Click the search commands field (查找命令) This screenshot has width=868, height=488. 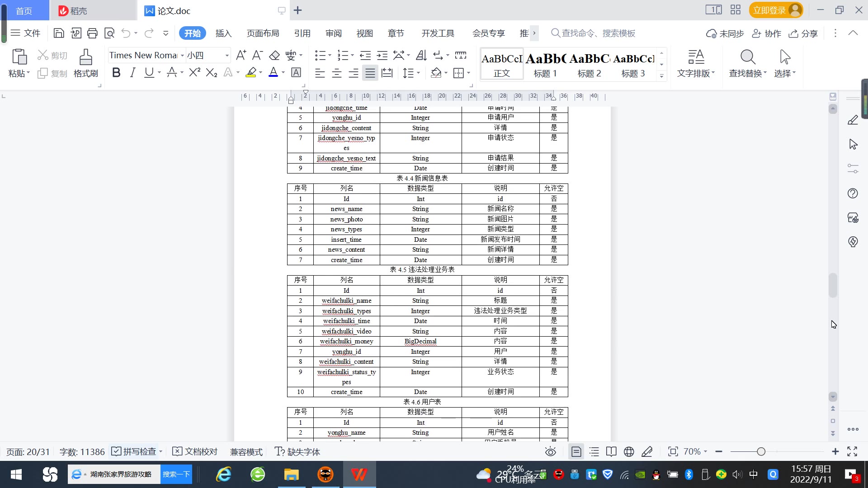coord(598,33)
